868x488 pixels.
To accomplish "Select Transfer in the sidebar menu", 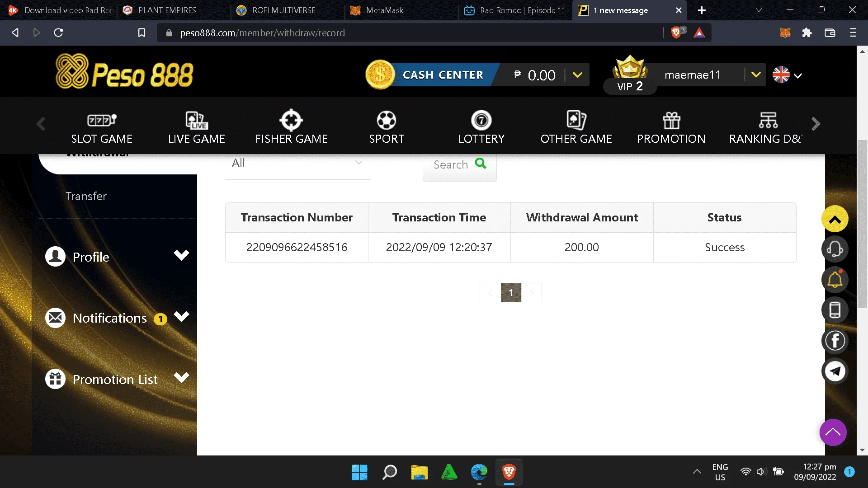I will (x=86, y=196).
